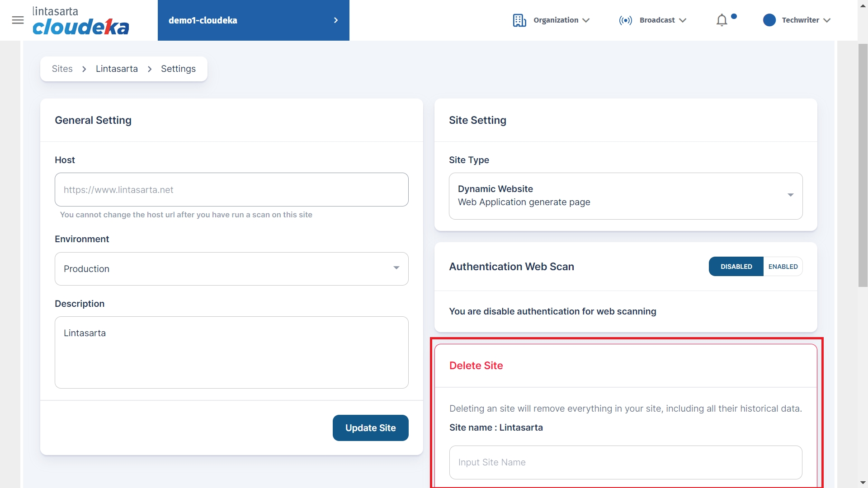Click the page vertical scrollbar

point(863,165)
